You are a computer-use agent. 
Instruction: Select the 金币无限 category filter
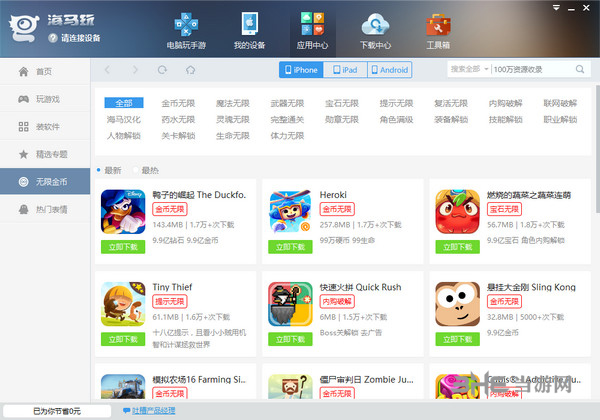pos(178,103)
